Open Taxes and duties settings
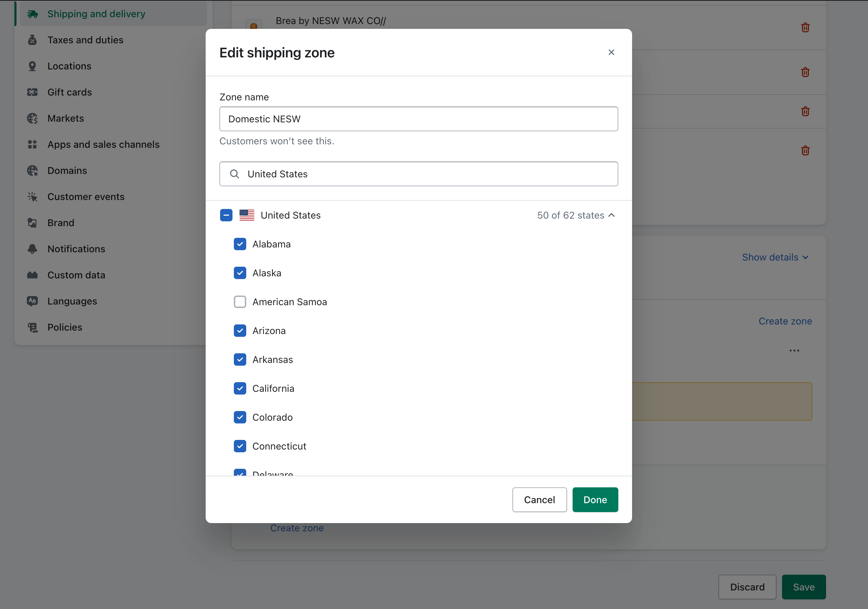 (x=85, y=40)
